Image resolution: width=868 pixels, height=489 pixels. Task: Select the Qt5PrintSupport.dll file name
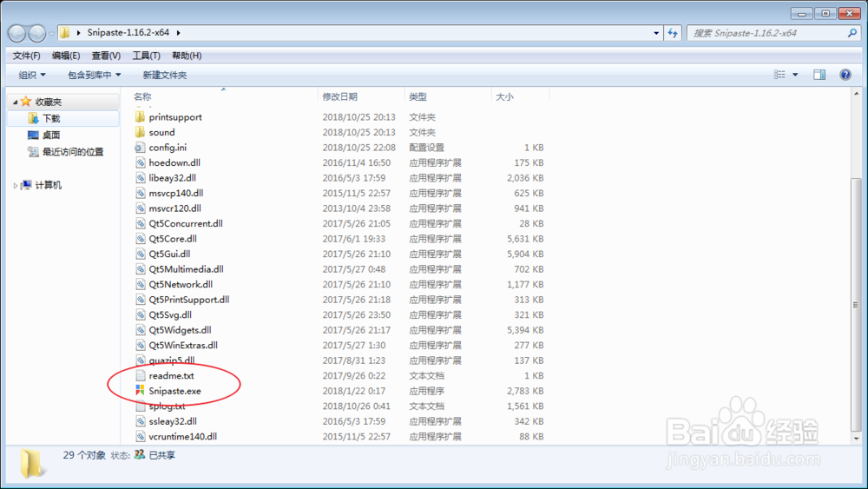[x=188, y=300]
